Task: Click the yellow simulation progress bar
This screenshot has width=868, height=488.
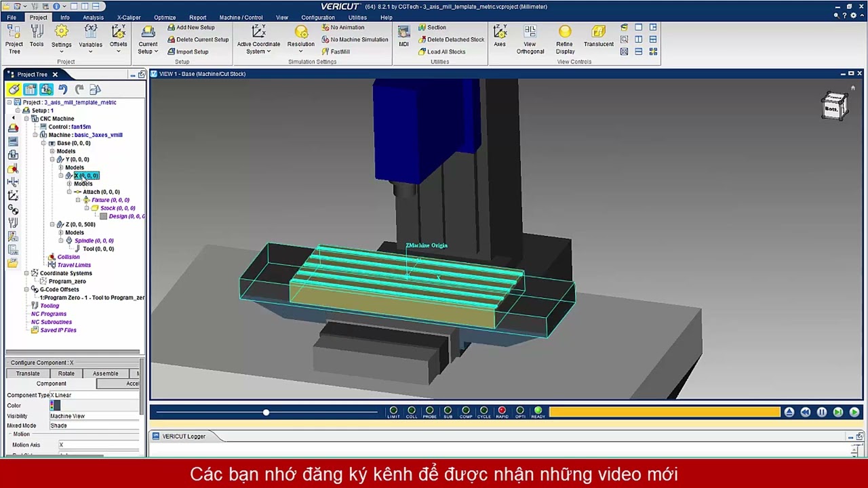Action: (x=665, y=412)
